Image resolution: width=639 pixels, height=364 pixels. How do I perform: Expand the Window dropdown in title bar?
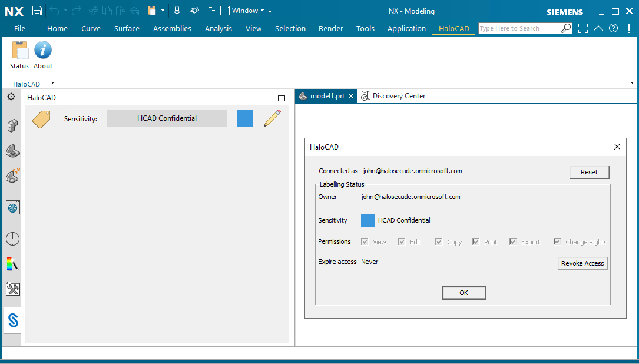(262, 11)
